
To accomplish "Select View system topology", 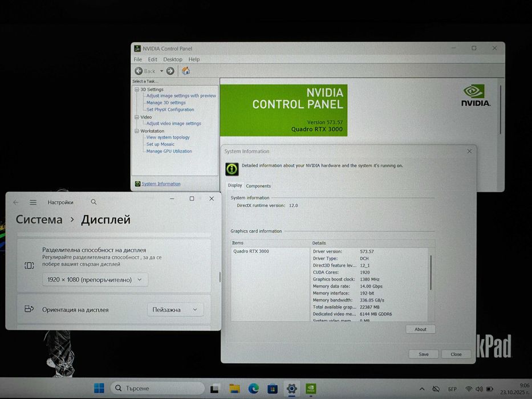I will (x=168, y=137).
